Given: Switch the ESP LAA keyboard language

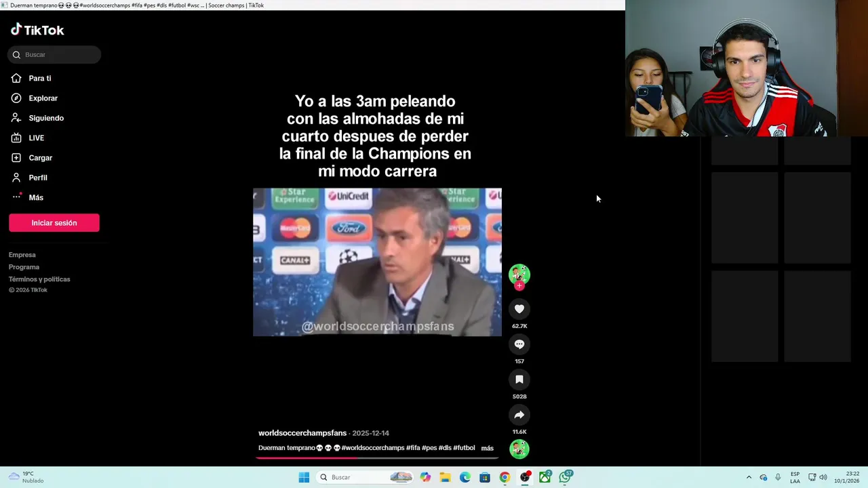Looking at the screenshot, I should [795, 477].
